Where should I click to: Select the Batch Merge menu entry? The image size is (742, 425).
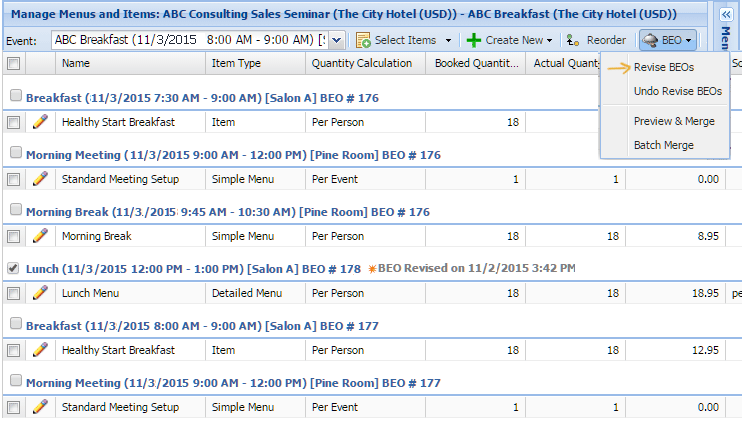pyautogui.click(x=664, y=145)
